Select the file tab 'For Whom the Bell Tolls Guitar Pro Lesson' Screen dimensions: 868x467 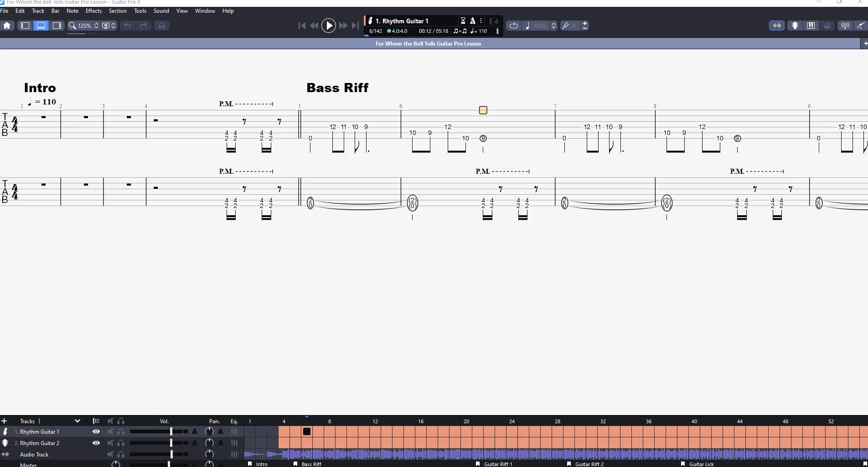coord(428,44)
